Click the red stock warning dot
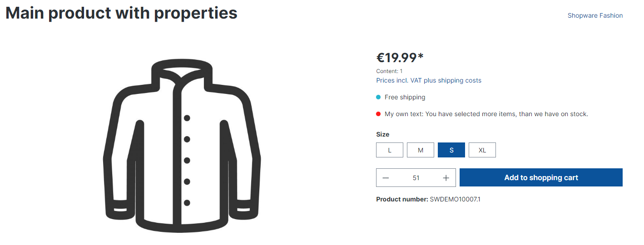644x245 pixels. click(x=378, y=114)
